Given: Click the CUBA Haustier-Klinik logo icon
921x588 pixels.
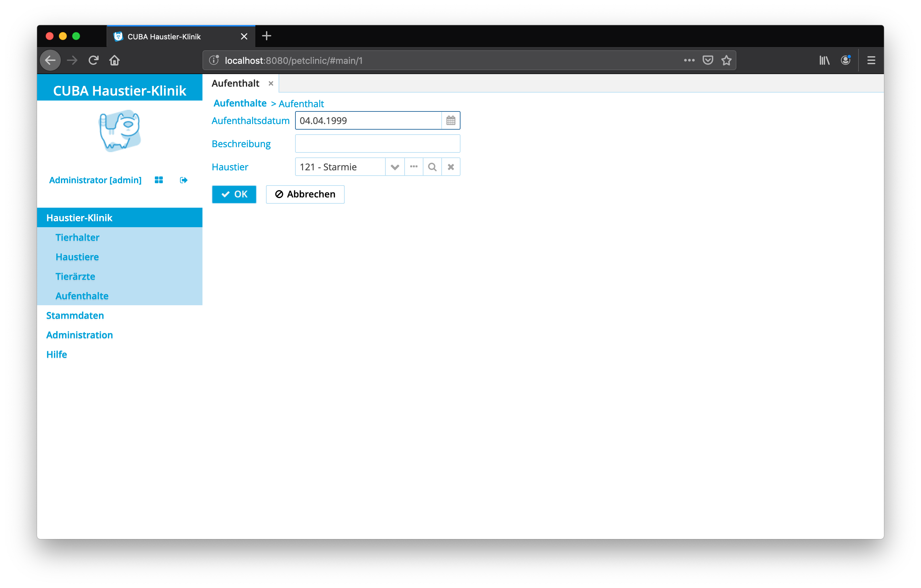Looking at the screenshot, I should pyautogui.click(x=120, y=132).
